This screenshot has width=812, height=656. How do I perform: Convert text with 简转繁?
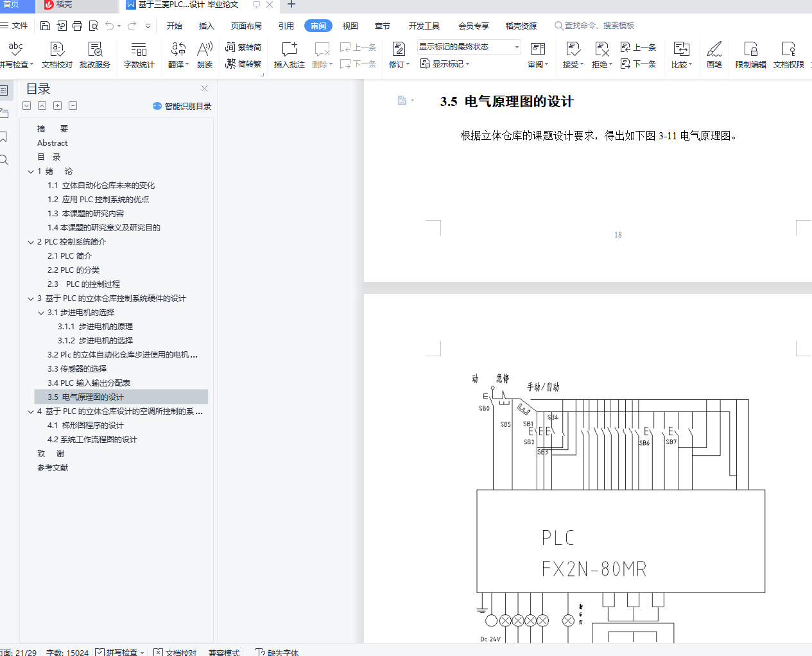point(243,64)
